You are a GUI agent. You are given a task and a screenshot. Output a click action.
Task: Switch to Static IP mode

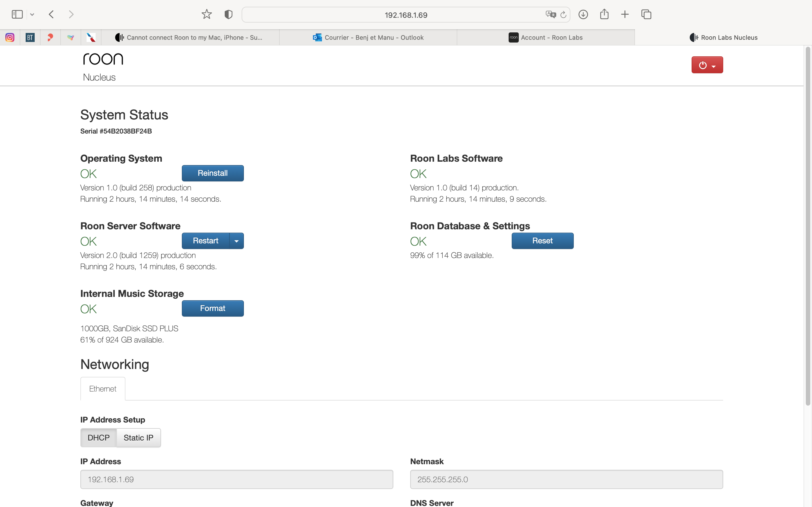point(138,438)
